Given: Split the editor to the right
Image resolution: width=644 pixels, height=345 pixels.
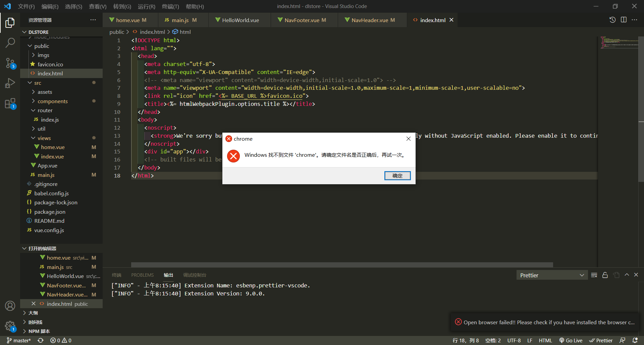Looking at the screenshot, I should coord(624,20).
